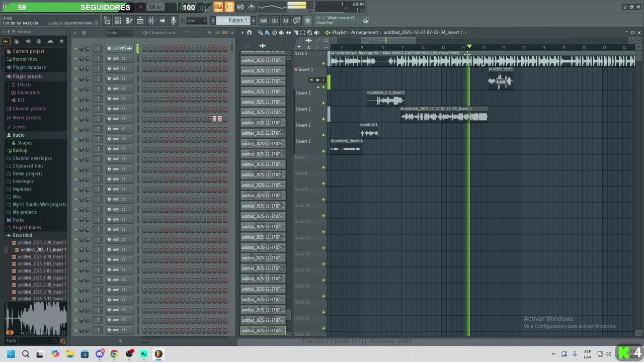
Task: Click the Channel rack graph editor icon
Action: tap(217, 33)
